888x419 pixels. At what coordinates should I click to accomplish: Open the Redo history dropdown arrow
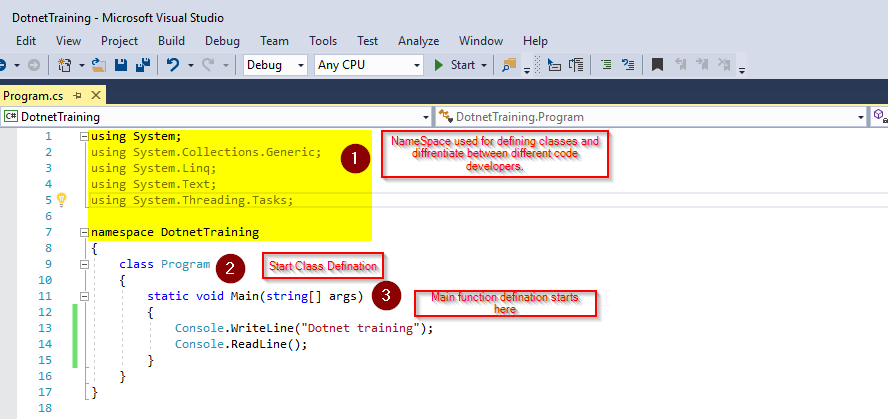(x=225, y=65)
